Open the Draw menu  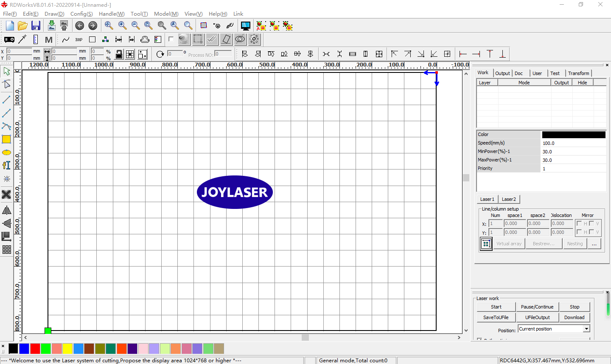54,14
